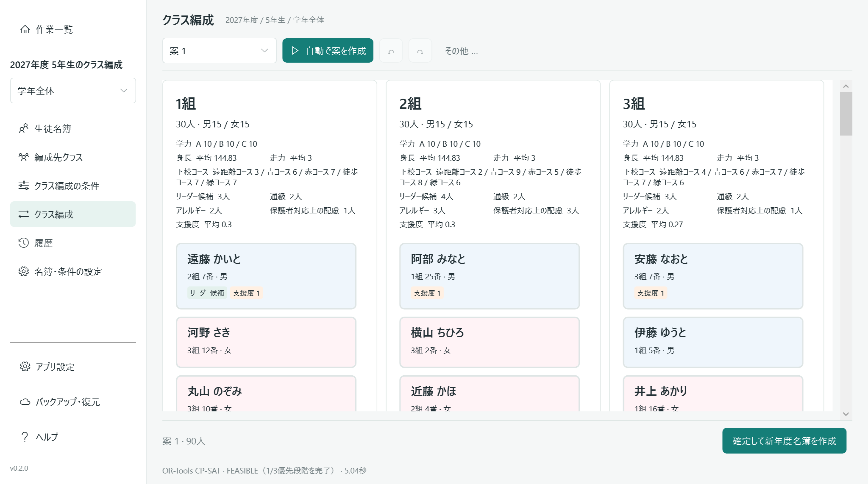
Task: Click リーダー候補 tag on 遠藤 かいと
Action: coord(207,293)
